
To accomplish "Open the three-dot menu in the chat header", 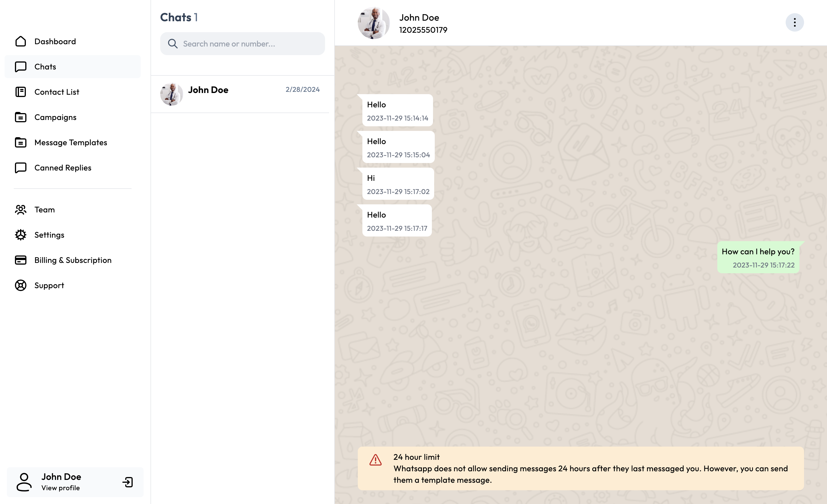I will 795,22.
